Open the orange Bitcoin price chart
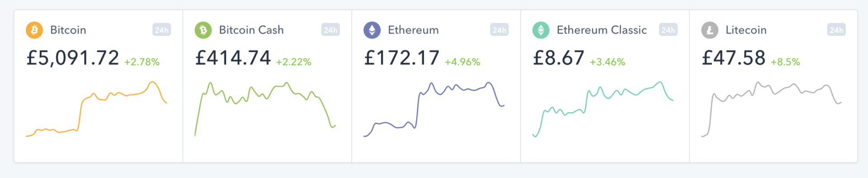 point(96,109)
